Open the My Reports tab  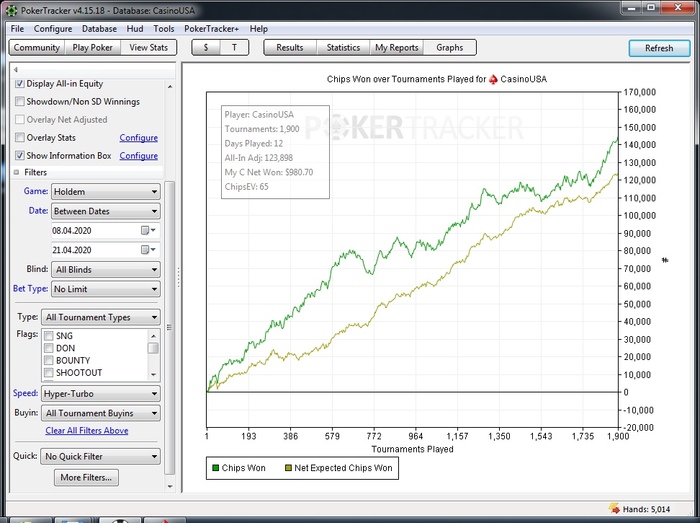tap(397, 47)
